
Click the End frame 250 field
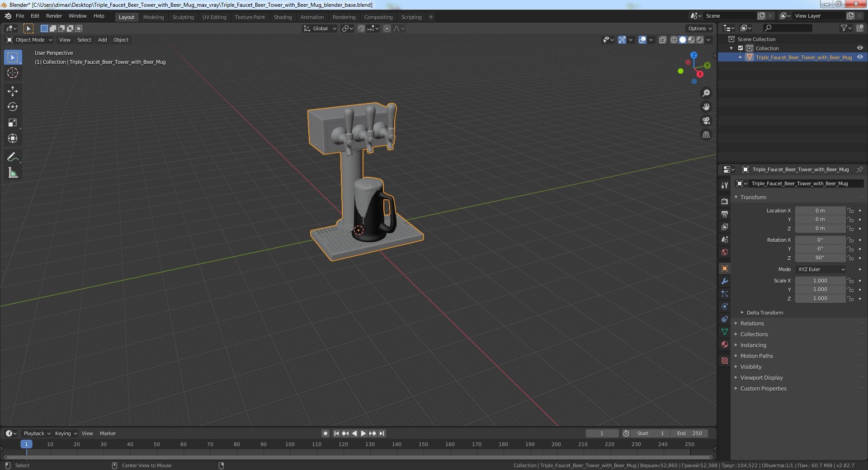[689, 433]
